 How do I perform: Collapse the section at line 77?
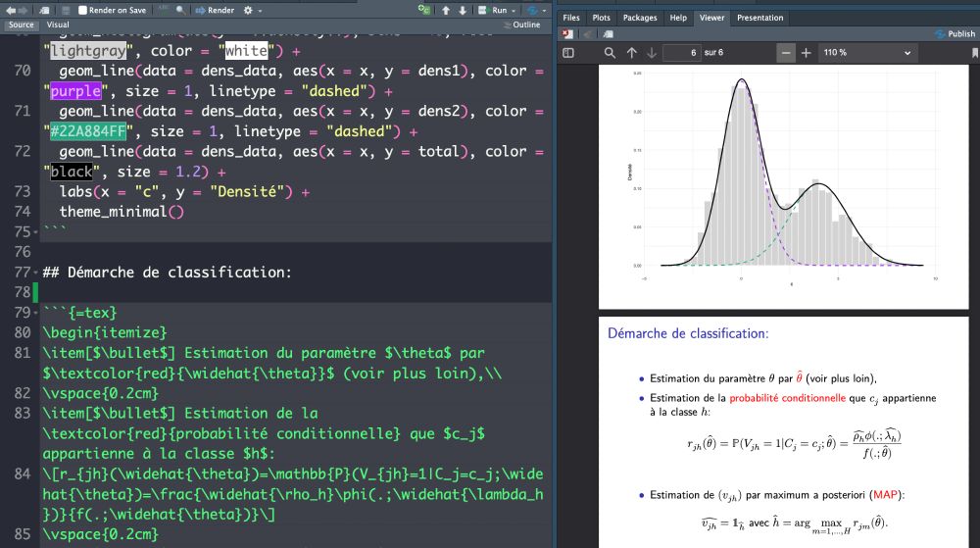click(x=35, y=273)
